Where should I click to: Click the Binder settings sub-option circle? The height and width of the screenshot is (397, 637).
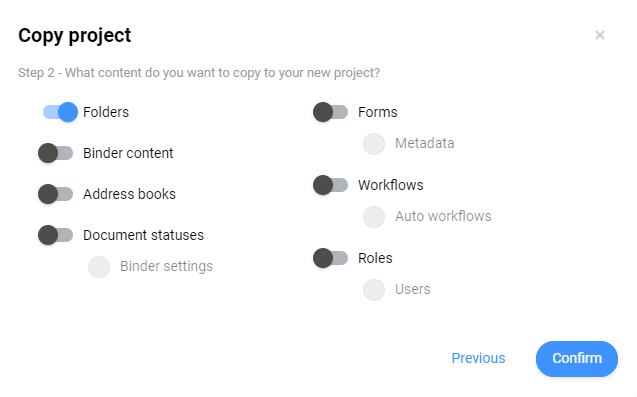coord(99,267)
